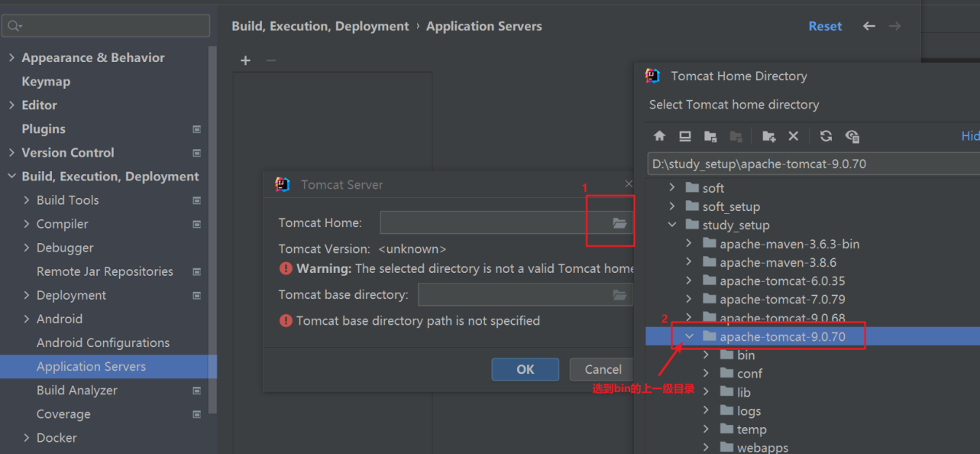Remove application server with minus icon
The height and width of the screenshot is (454, 980).
(x=270, y=60)
